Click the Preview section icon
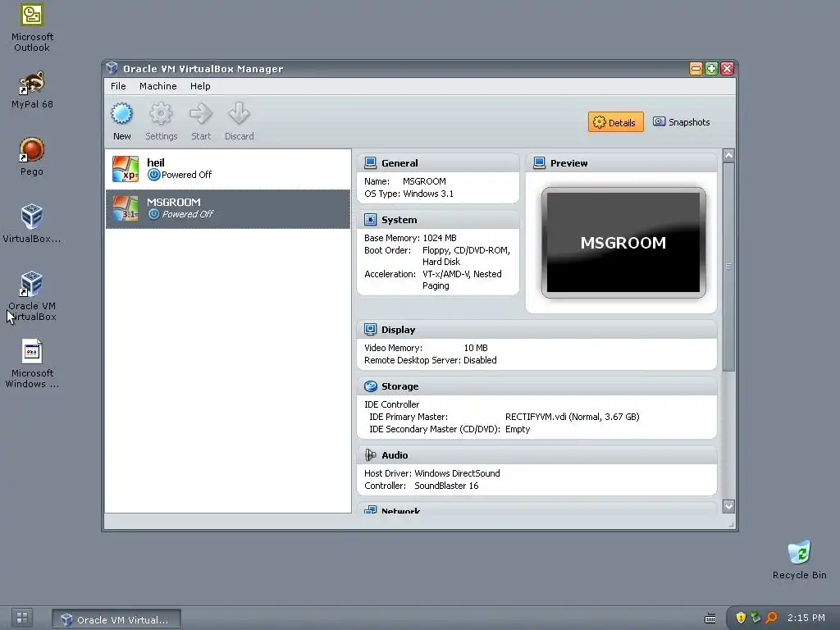The height and width of the screenshot is (630, 840). pyautogui.click(x=540, y=163)
